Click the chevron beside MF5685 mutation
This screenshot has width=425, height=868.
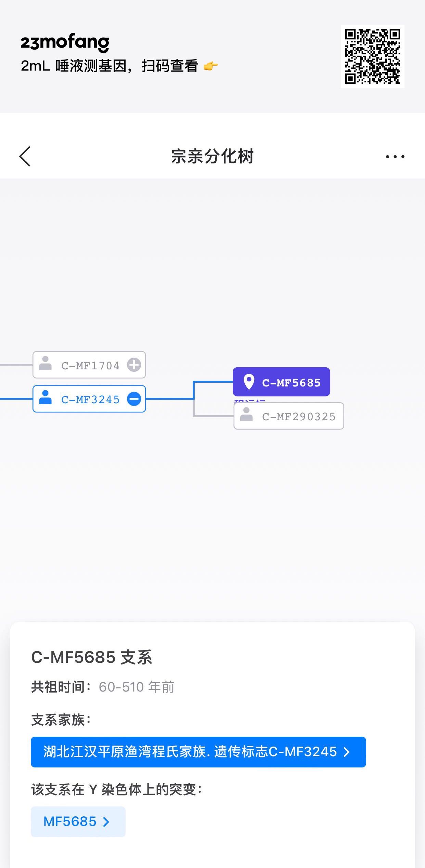(106, 822)
